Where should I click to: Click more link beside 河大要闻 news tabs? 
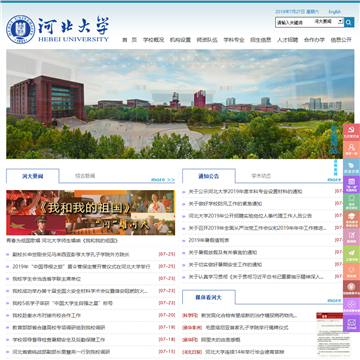pyautogui.click(x=163, y=179)
